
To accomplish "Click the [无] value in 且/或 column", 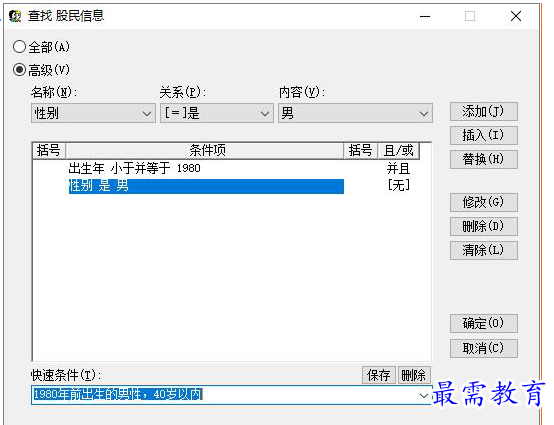I will 399,185.
